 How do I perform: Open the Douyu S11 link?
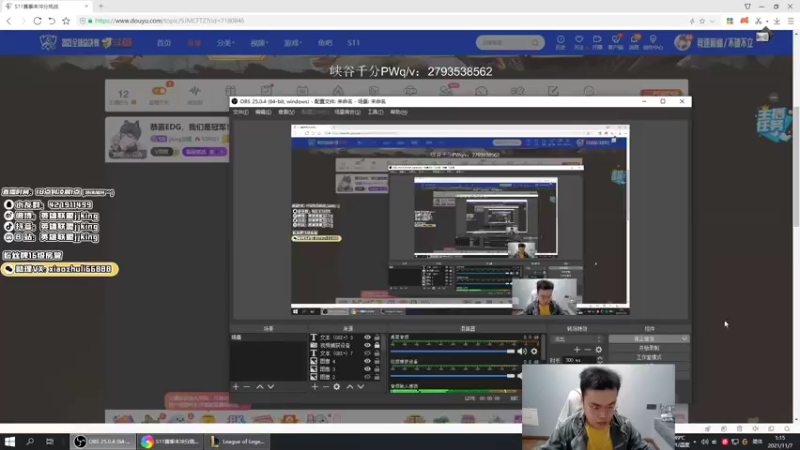point(354,43)
